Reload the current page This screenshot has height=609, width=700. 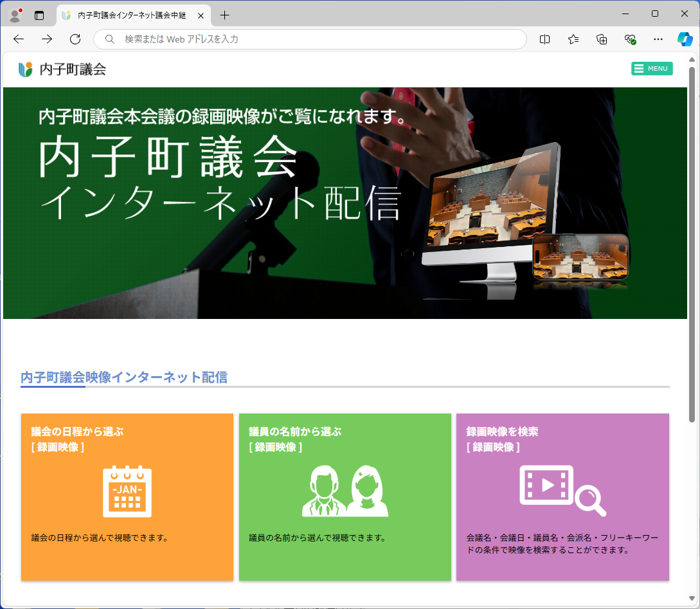tap(75, 39)
